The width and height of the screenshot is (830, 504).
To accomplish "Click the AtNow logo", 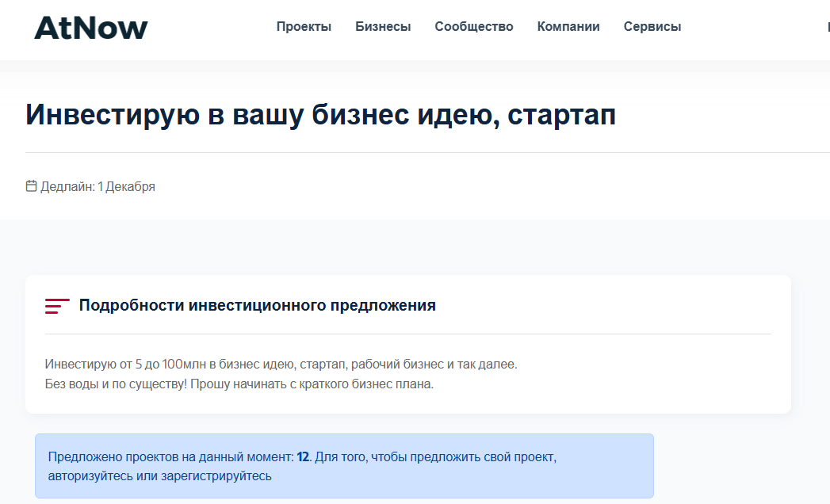I will [90, 27].
